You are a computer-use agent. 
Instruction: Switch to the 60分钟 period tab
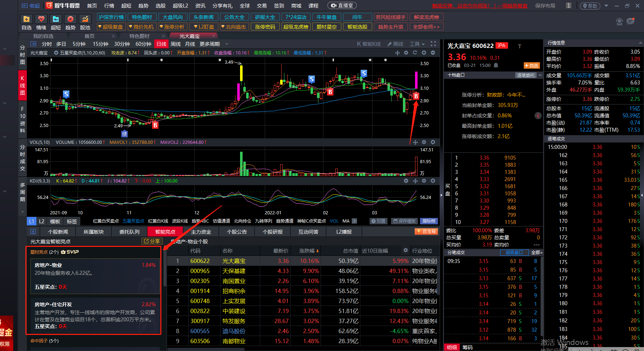143,44
